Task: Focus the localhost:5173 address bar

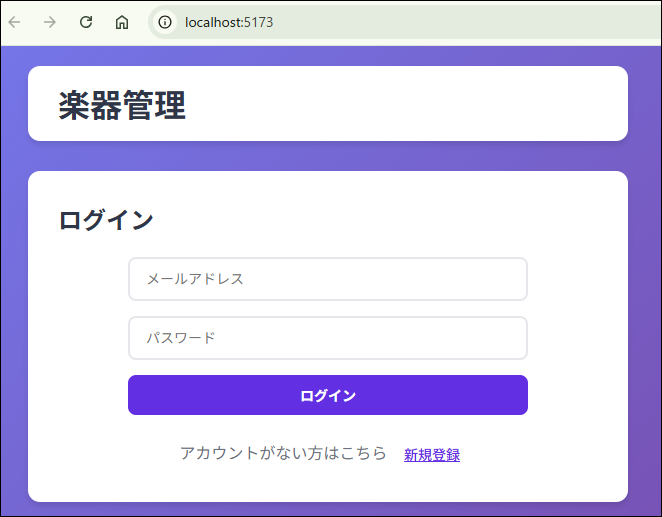Action: point(405,22)
